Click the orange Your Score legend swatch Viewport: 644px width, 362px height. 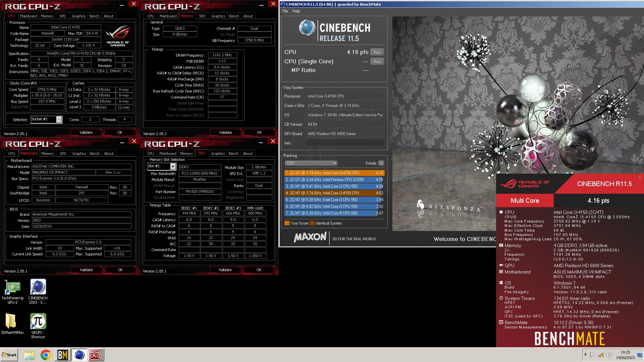[x=287, y=223]
